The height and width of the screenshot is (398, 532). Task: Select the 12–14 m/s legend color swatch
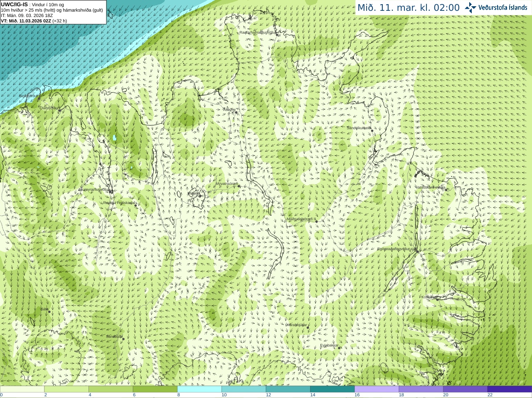pos(288,389)
